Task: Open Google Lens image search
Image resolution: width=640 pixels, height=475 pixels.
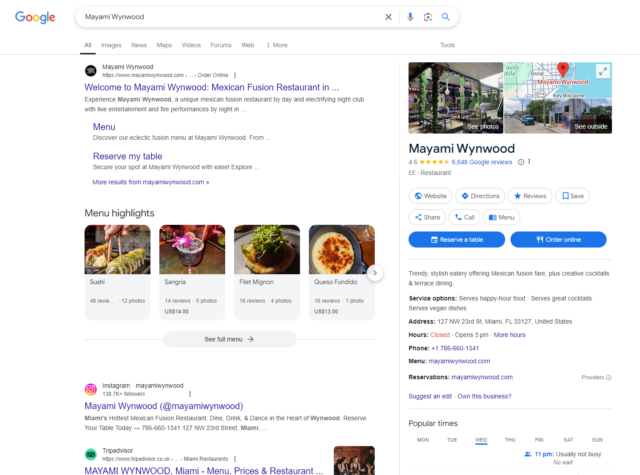Action: [x=427, y=17]
